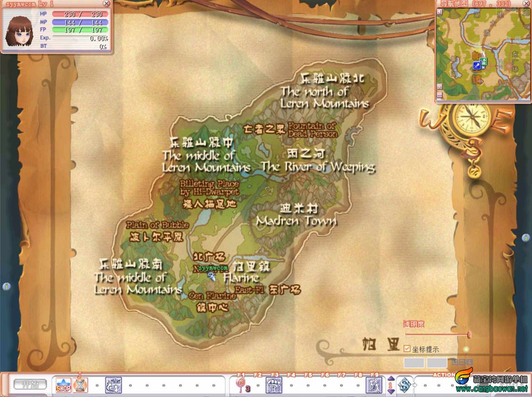Close the 导航地图 navigation minimap
The image size is (532, 397).
click(x=527, y=4)
